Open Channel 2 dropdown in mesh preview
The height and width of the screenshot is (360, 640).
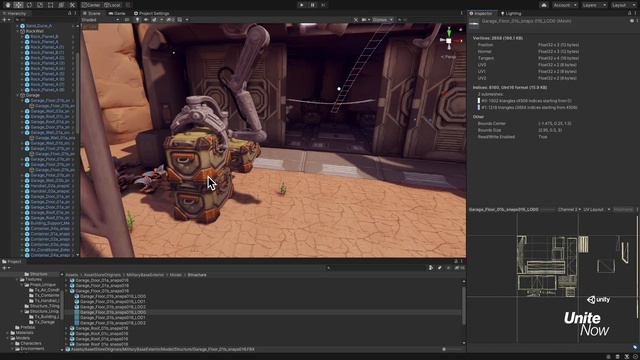569,210
